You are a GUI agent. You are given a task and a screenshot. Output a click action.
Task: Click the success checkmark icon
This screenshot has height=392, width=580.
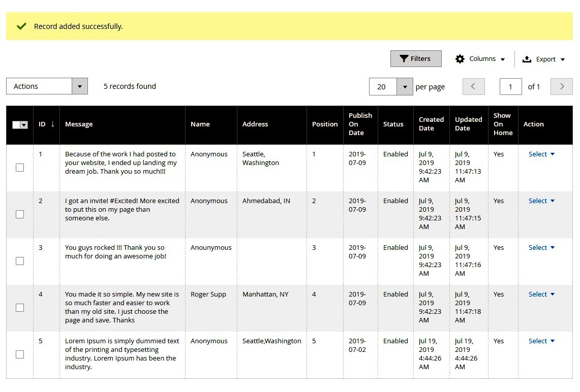coord(21,26)
